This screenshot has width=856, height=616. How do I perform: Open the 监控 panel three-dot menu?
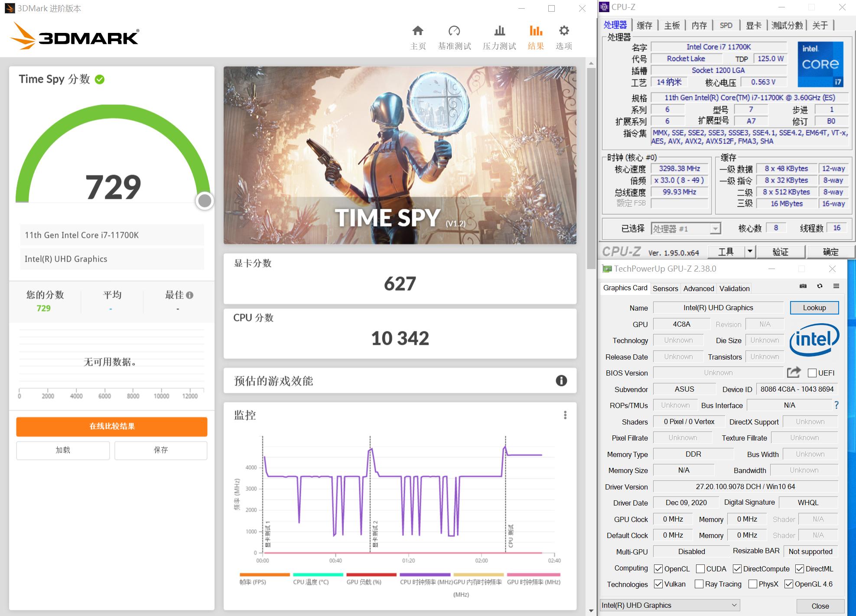tap(565, 415)
